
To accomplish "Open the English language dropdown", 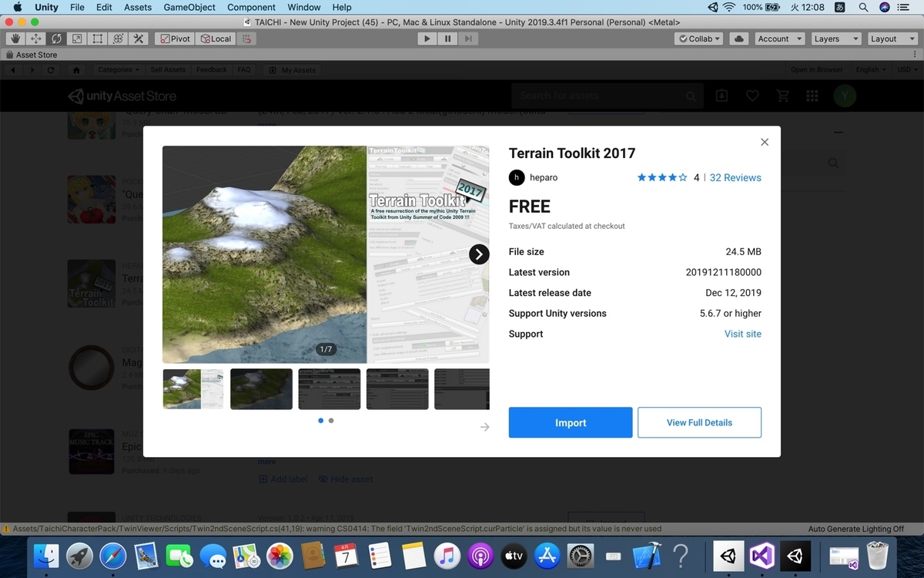I will tap(870, 69).
